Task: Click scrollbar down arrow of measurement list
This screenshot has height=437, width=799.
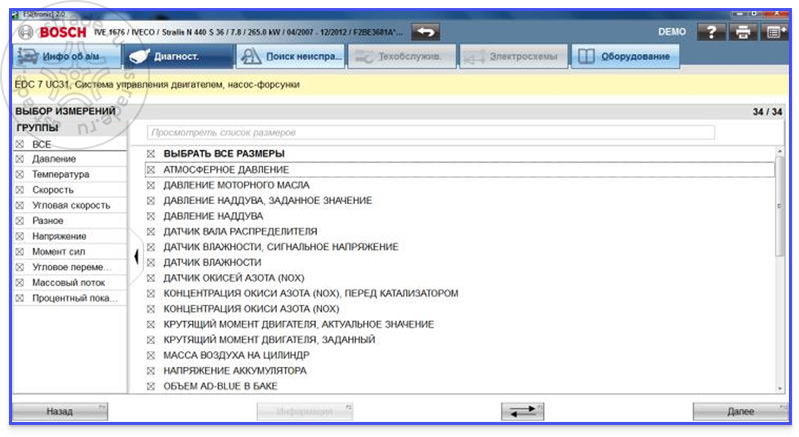Action: [780, 389]
